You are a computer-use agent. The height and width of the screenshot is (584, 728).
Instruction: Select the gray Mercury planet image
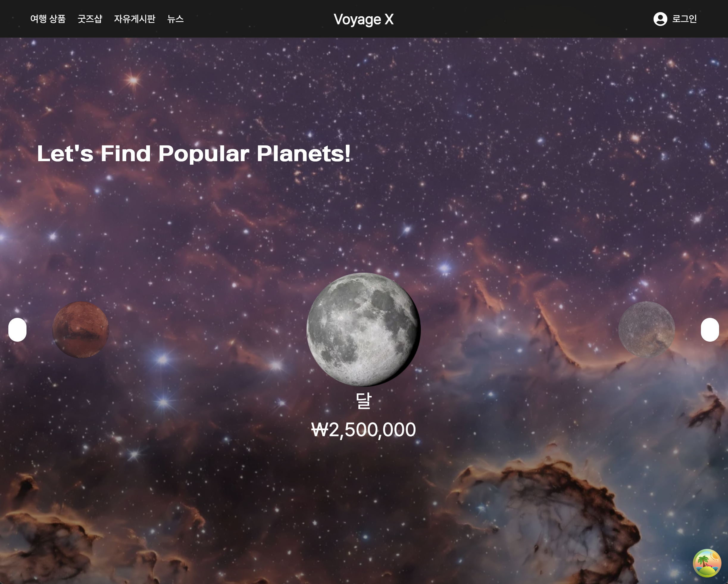point(647,330)
